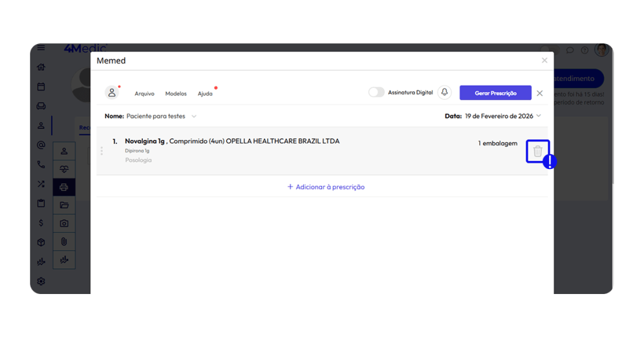Open the Arquivo menu
This screenshot has width=644, height=338.
pyautogui.click(x=144, y=94)
